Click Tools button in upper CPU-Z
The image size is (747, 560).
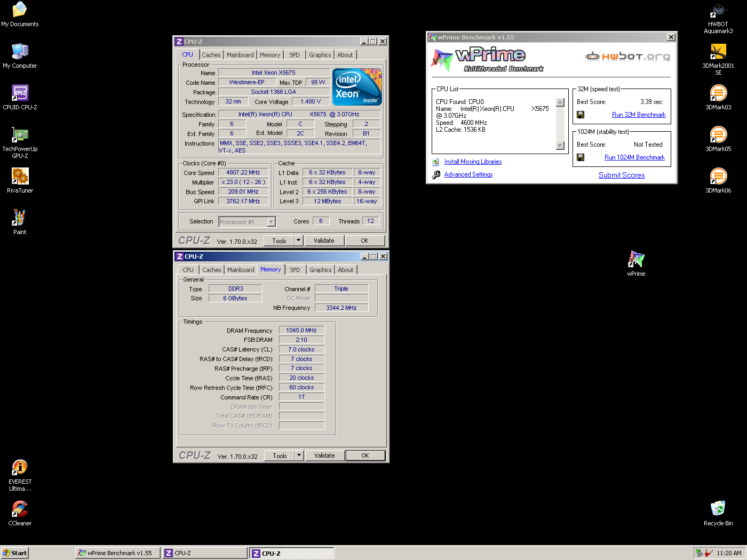tap(279, 241)
